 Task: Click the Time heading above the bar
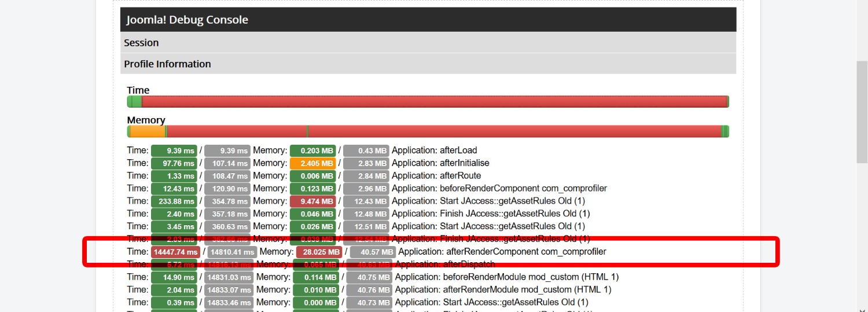point(138,90)
